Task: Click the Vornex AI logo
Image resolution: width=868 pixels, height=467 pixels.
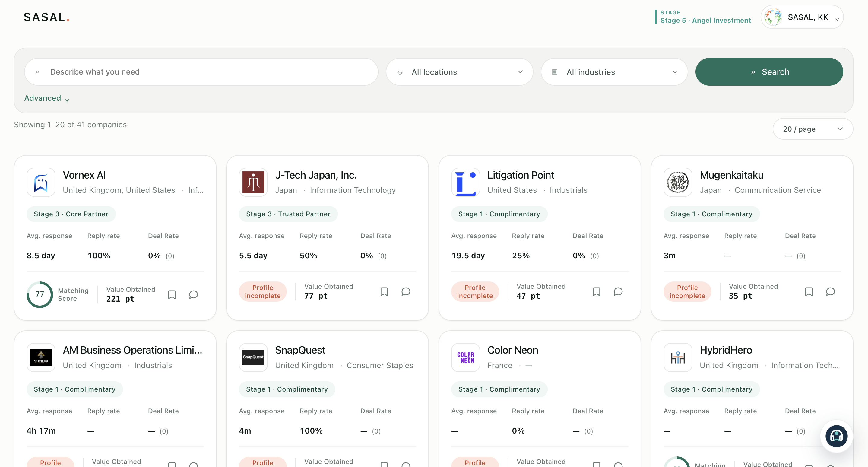Action: [41, 182]
